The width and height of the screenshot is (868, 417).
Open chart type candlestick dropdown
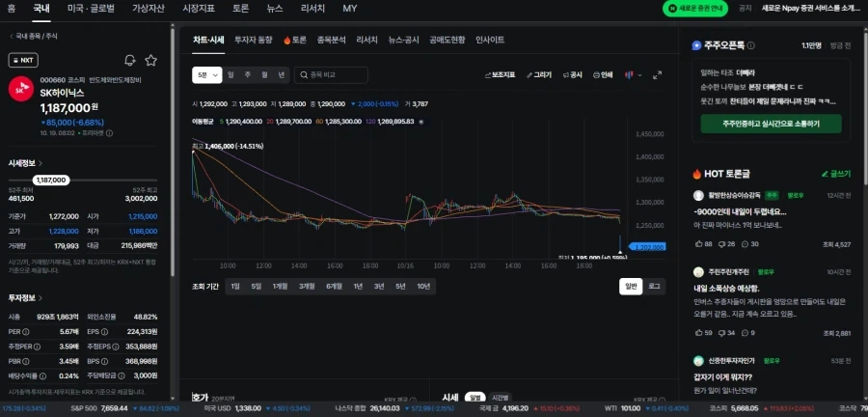tap(634, 74)
